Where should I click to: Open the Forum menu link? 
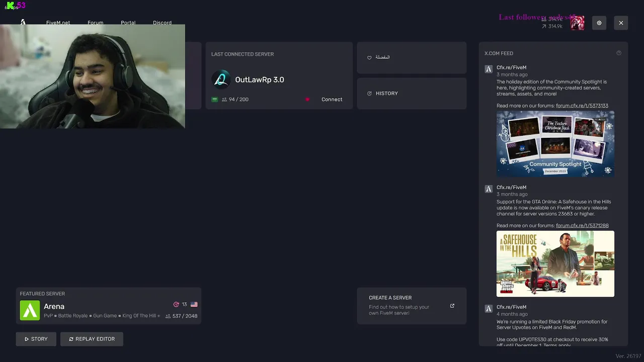95,23
